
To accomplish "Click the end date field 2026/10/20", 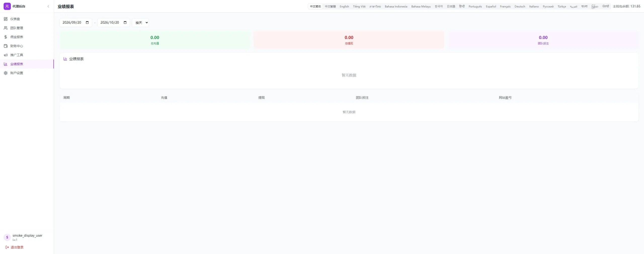I will coord(113,22).
